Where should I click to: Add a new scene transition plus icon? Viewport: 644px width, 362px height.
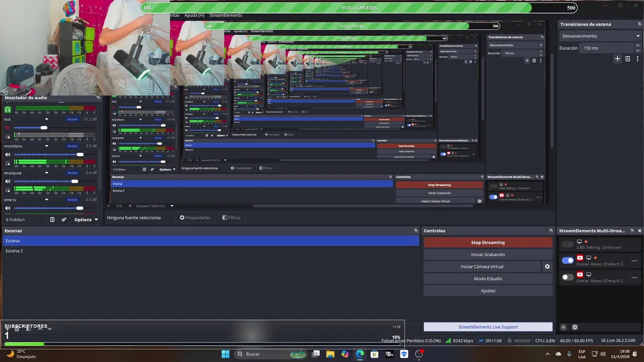[617, 59]
